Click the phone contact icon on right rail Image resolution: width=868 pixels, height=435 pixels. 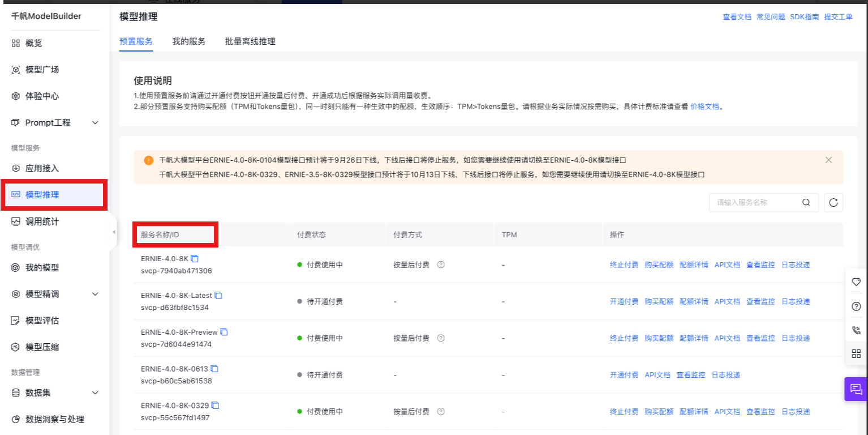click(856, 330)
